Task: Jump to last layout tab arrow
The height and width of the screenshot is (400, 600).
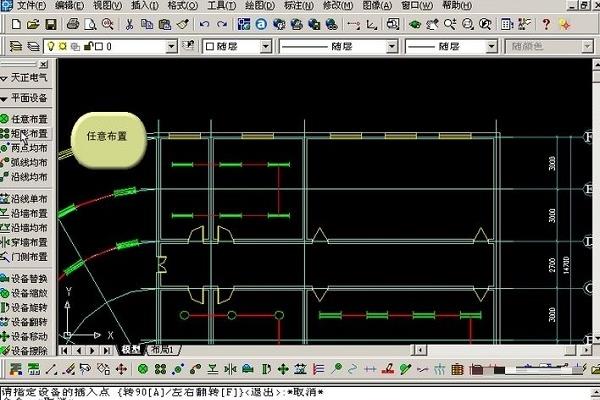Action: coord(107,350)
